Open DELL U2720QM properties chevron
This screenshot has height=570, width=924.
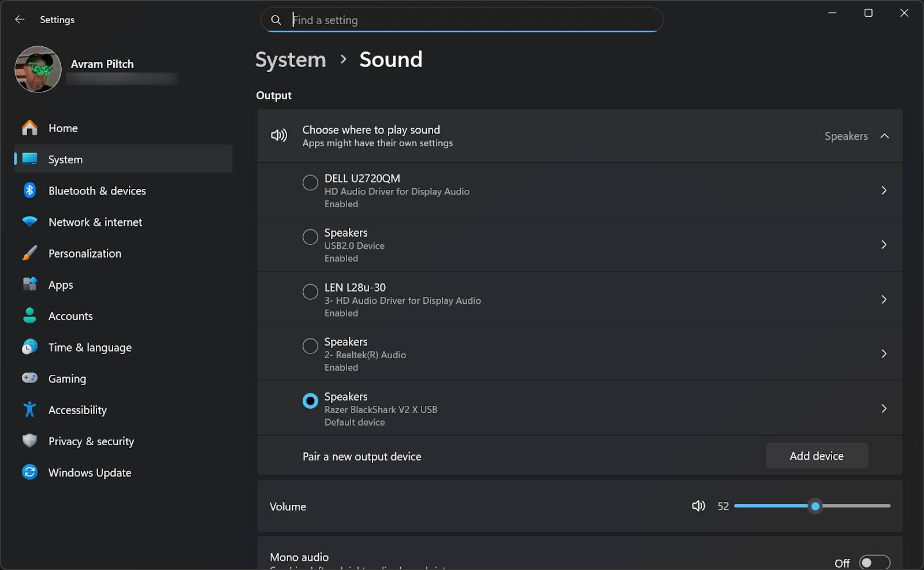pos(884,190)
